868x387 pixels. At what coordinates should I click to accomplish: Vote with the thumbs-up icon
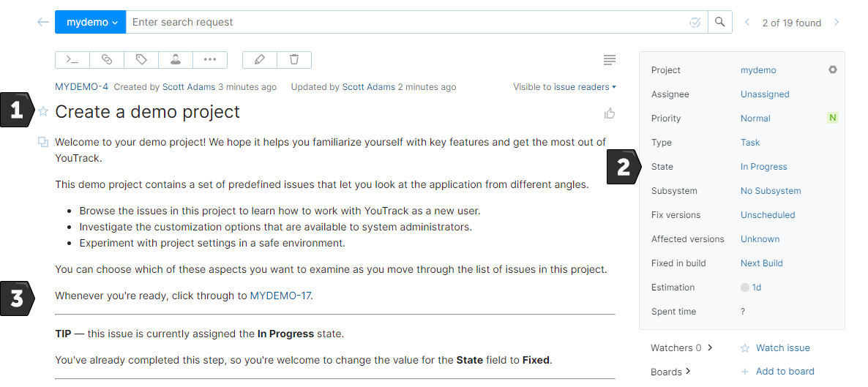(610, 113)
